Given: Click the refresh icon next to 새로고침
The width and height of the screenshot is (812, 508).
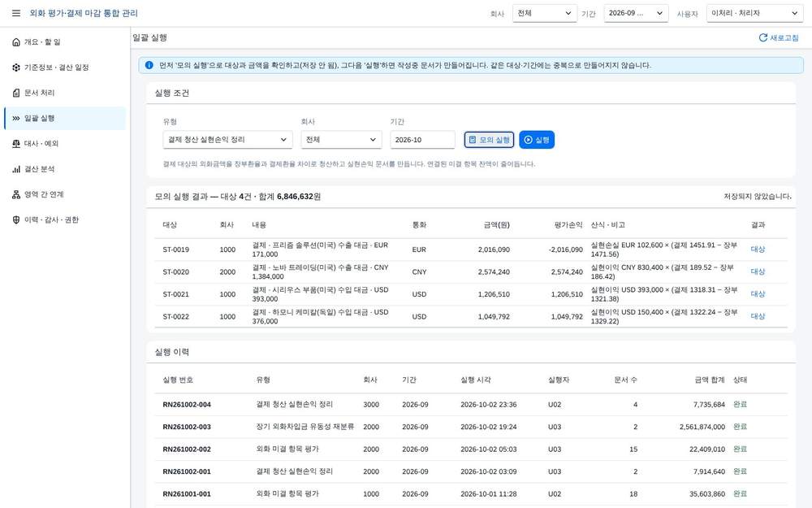Looking at the screenshot, I should pyautogui.click(x=762, y=38).
